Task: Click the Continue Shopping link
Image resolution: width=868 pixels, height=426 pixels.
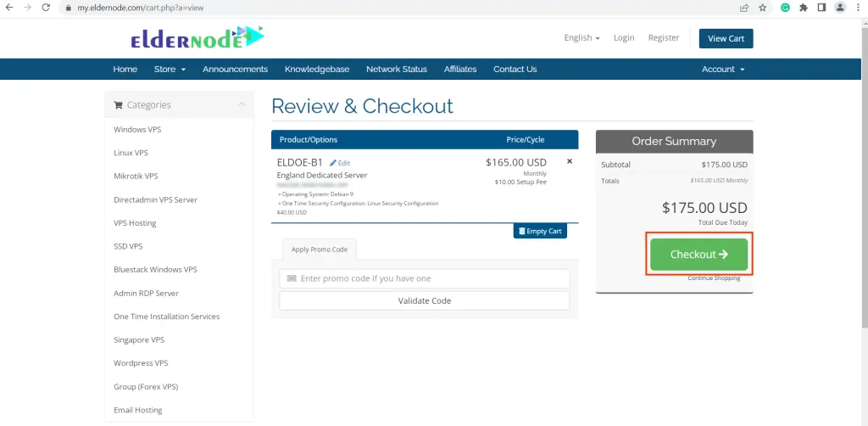Action: 714,278
